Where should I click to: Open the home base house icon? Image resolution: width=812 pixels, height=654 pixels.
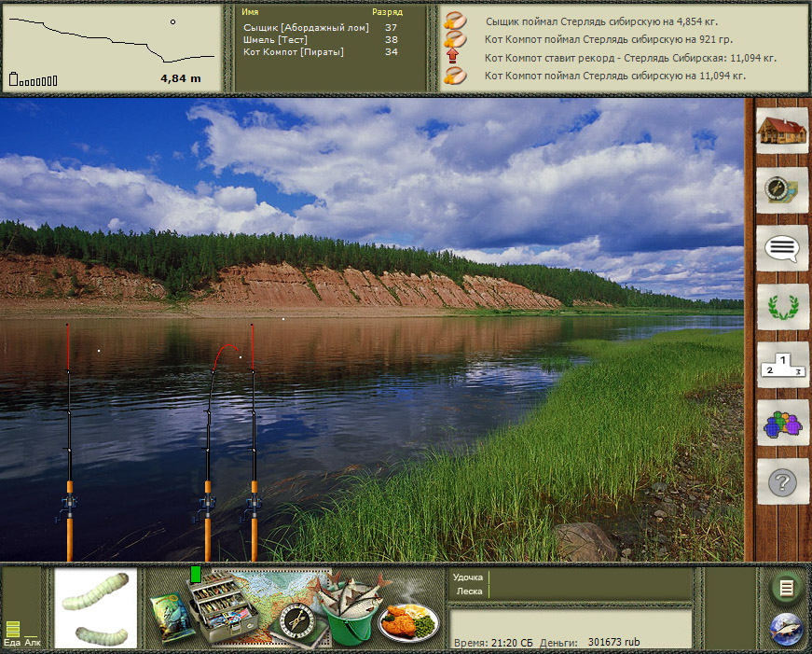click(781, 132)
